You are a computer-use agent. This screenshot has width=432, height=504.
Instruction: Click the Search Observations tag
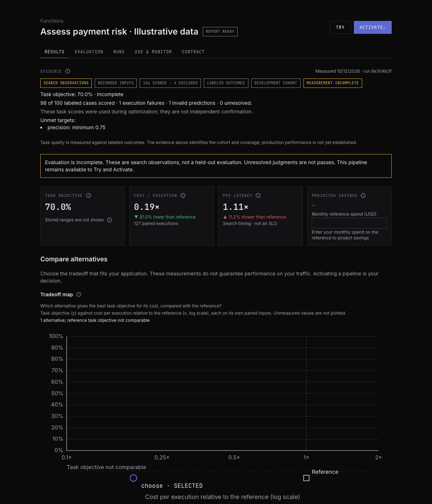coord(66,83)
